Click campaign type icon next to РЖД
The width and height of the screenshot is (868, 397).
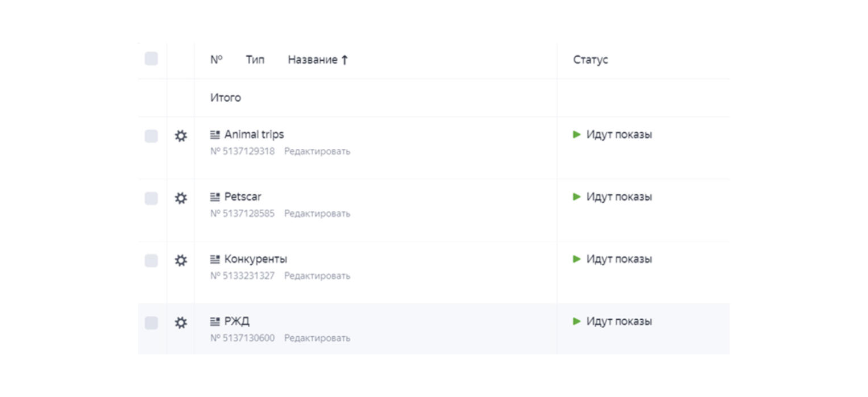(x=215, y=322)
